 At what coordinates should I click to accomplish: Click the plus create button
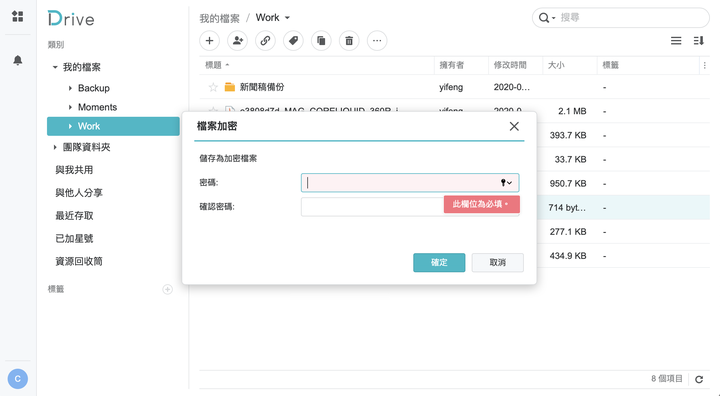pyautogui.click(x=209, y=41)
